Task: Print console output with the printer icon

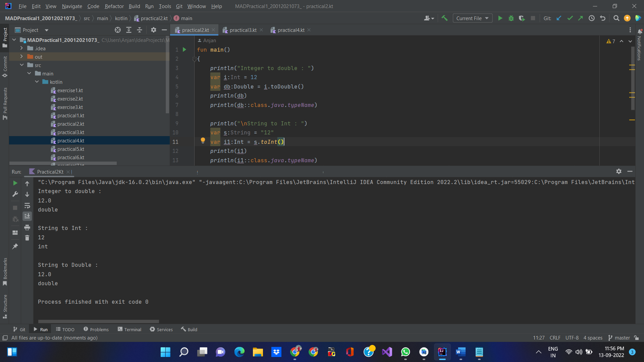Action: click(27, 227)
